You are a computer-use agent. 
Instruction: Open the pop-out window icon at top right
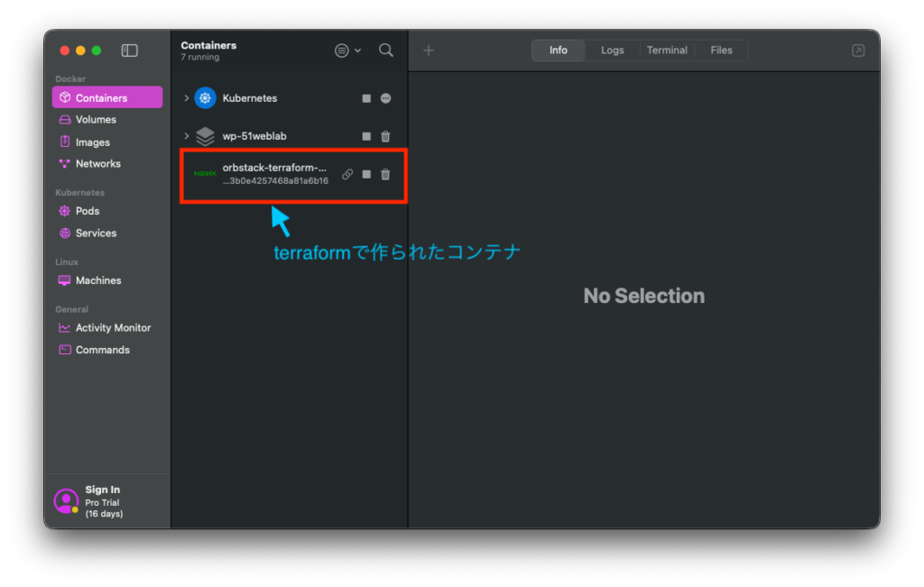tap(859, 50)
